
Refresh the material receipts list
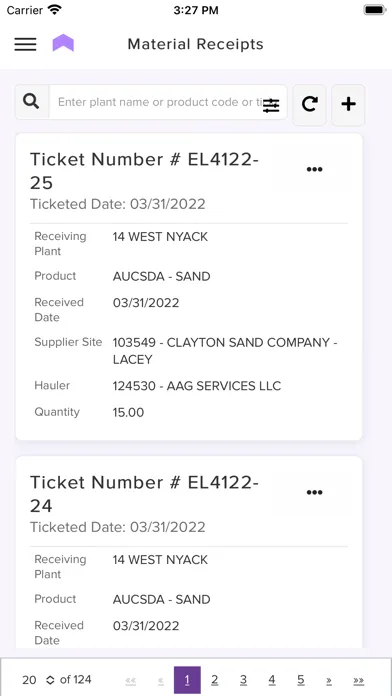309,105
